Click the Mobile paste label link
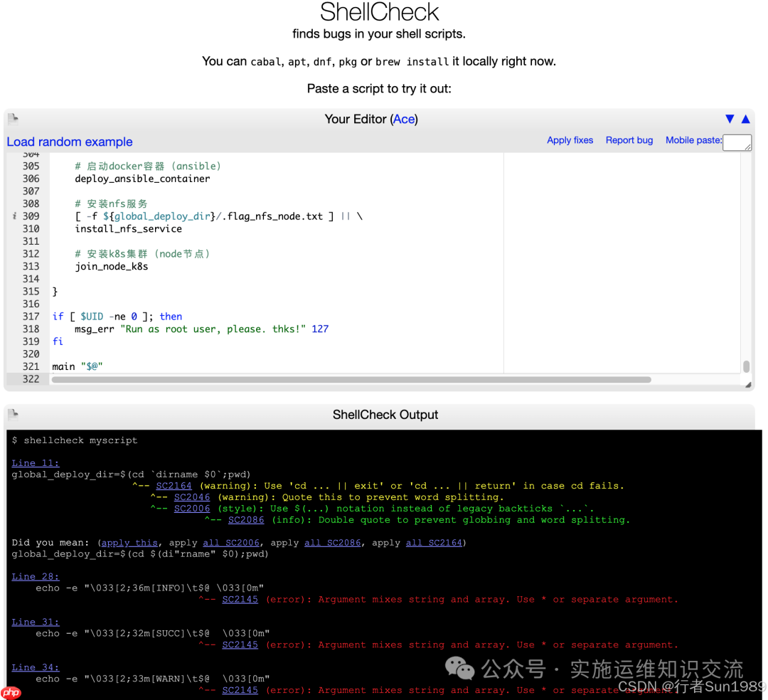 (x=693, y=140)
